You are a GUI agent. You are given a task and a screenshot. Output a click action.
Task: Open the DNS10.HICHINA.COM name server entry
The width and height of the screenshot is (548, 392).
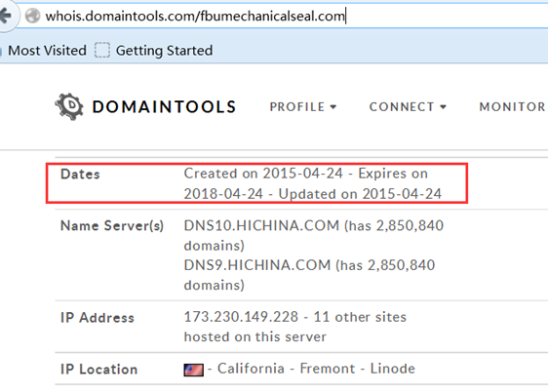click(x=261, y=225)
